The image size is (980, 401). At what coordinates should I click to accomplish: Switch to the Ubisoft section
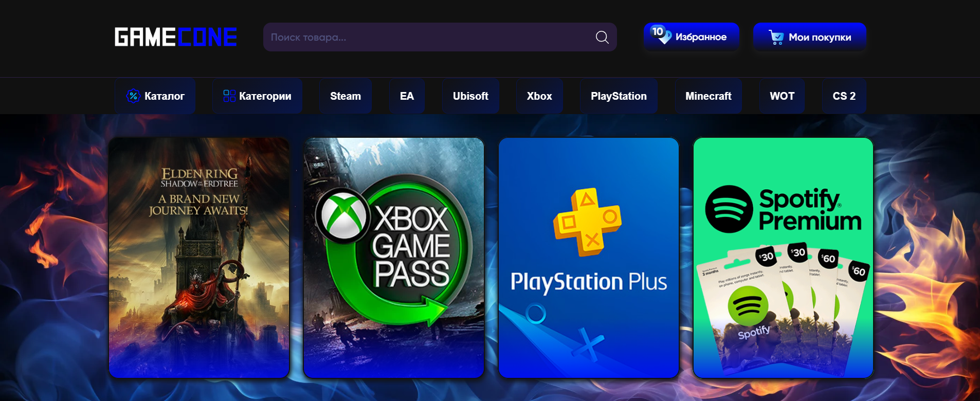[470, 96]
